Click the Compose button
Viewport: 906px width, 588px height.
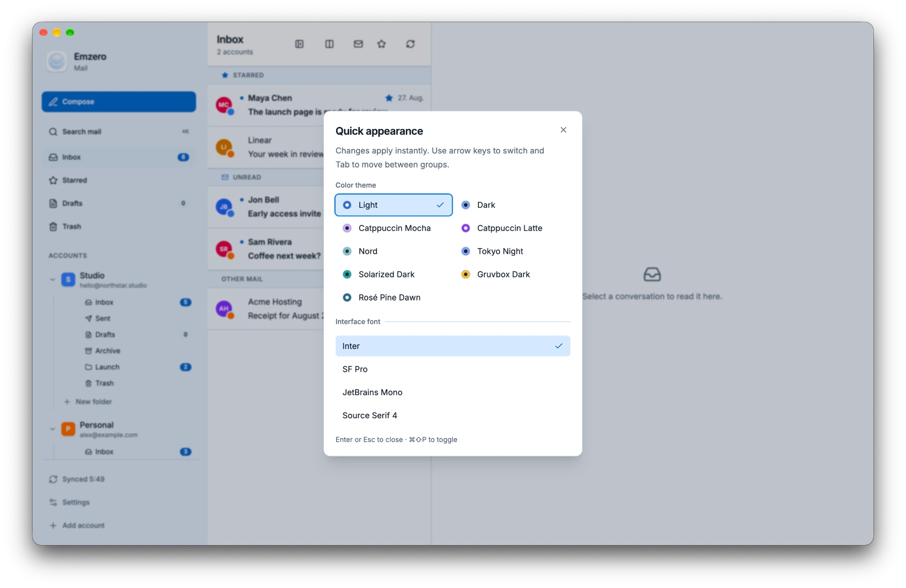(119, 102)
